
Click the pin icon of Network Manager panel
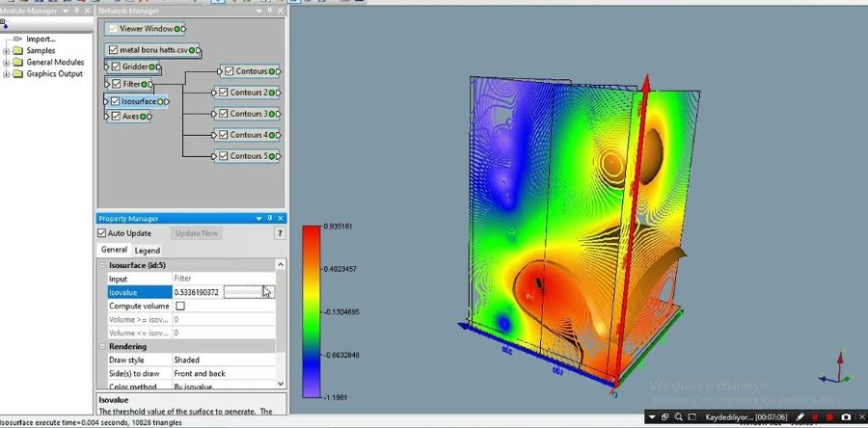269,11
